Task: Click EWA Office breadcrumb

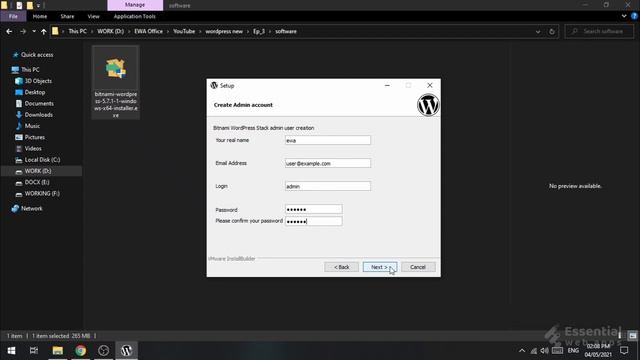Action: pos(149,31)
